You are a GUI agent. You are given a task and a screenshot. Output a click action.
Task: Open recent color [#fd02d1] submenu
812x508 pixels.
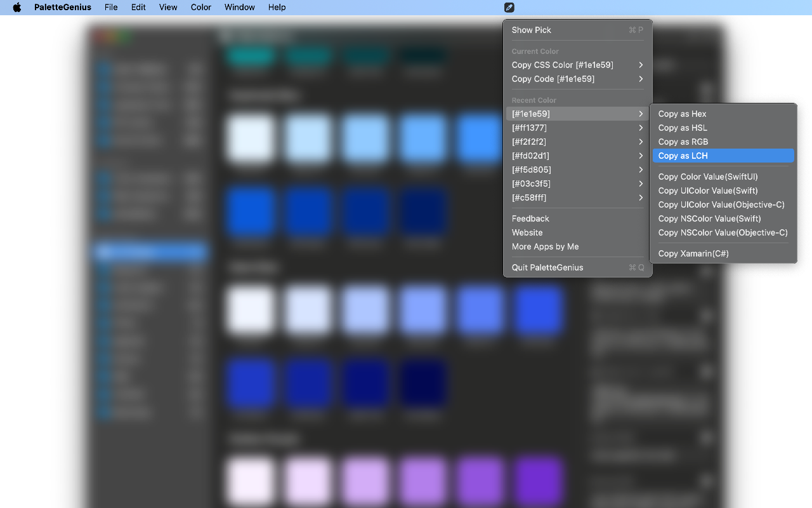tap(577, 156)
